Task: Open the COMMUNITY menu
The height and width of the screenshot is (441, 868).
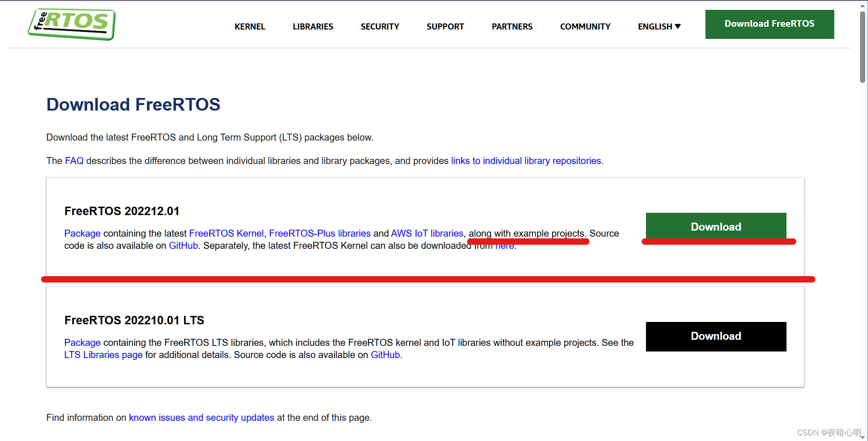Action: [585, 27]
